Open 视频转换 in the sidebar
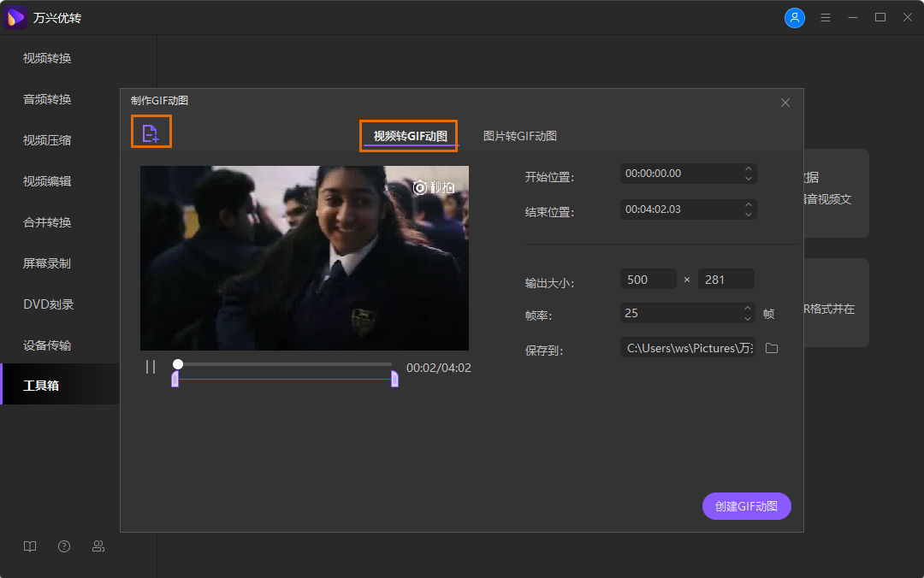This screenshot has width=924, height=578. (x=47, y=58)
